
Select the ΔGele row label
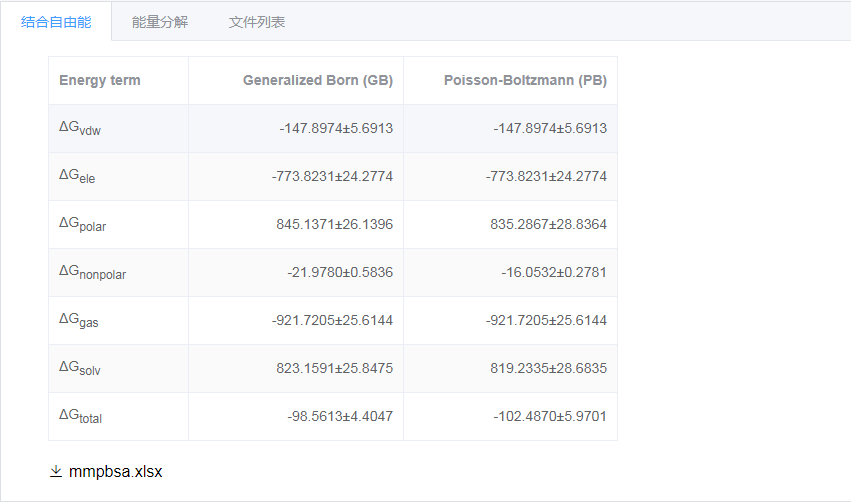(78, 177)
